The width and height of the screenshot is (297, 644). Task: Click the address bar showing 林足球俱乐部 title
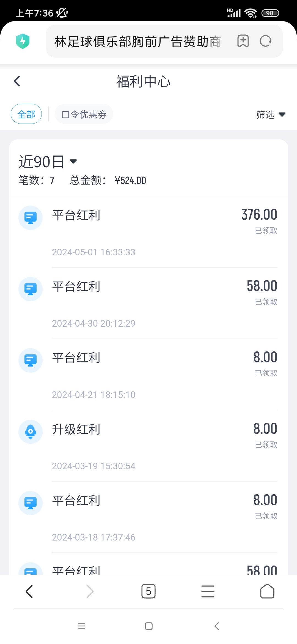point(137,41)
